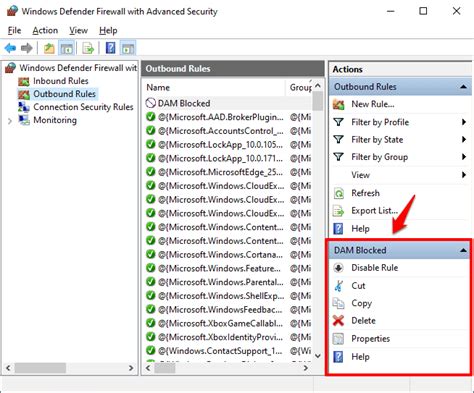This screenshot has width=474, height=393.
Task: Select the Microsoft.Windows.Parental rule row
Action: [x=228, y=282]
